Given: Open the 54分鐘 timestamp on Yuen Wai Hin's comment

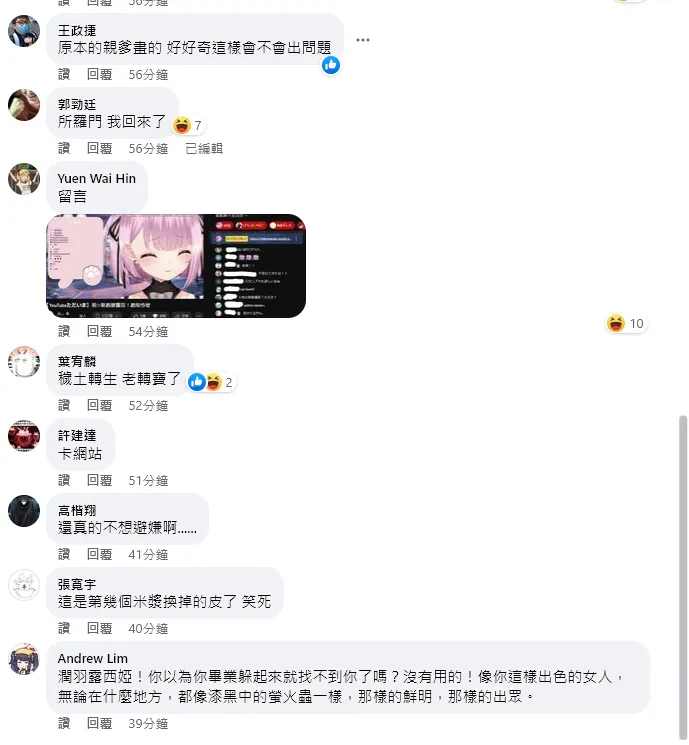Looking at the screenshot, I should coord(148,332).
